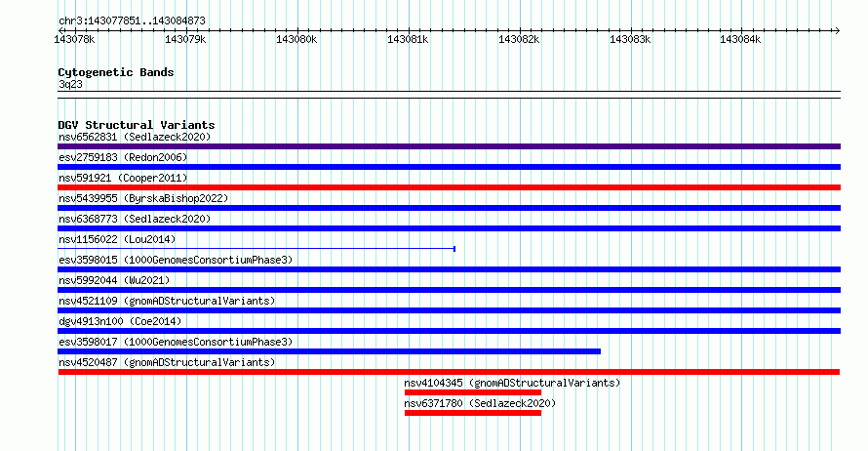
Task: Select the nsv6368773 (Sedlazeck2020) blue bar
Action: coord(449,228)
